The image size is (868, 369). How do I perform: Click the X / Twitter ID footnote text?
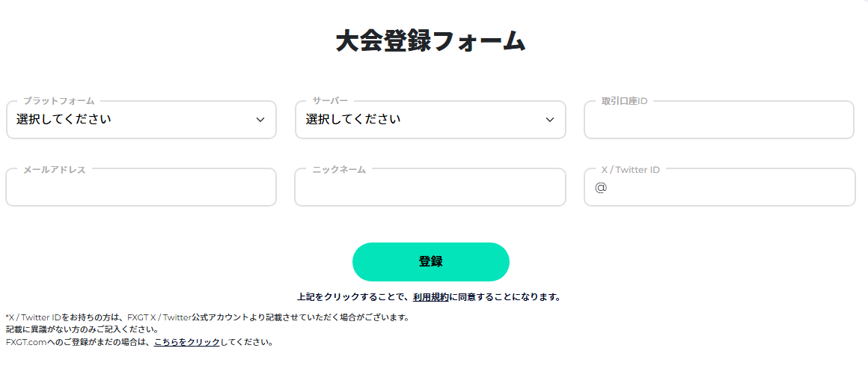pos(207,317)
